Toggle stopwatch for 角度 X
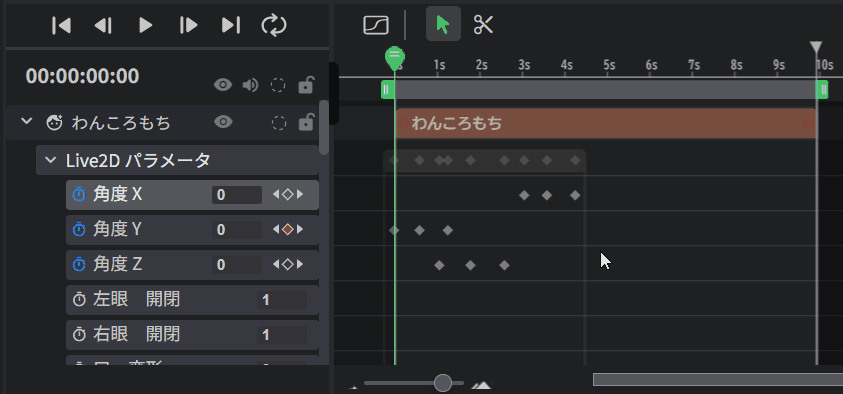843x394 pixels. coord(79,195)
